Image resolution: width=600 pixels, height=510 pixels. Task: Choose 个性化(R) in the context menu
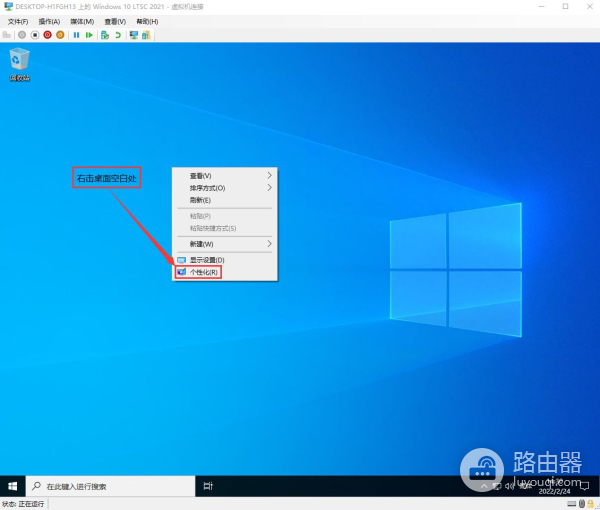pos(225,272)
